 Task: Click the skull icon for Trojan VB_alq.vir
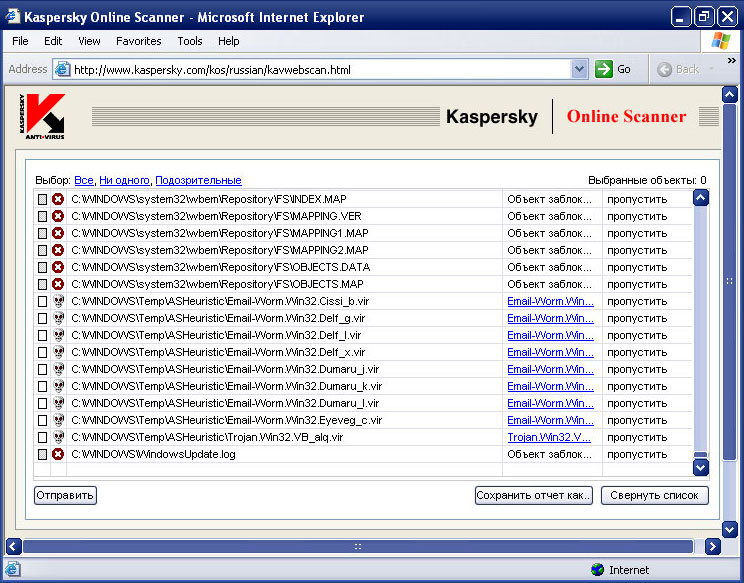[x=58, y=437]
